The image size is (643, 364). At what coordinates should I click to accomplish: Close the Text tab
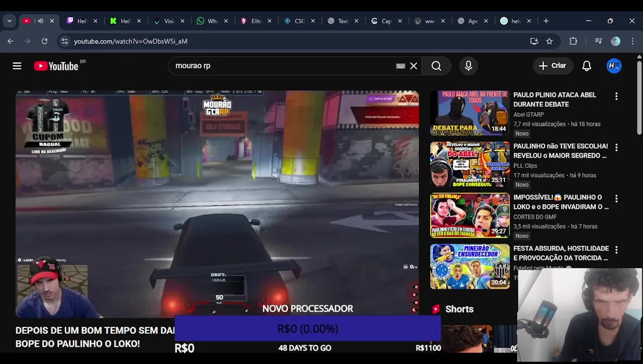[x=356, y=21]
